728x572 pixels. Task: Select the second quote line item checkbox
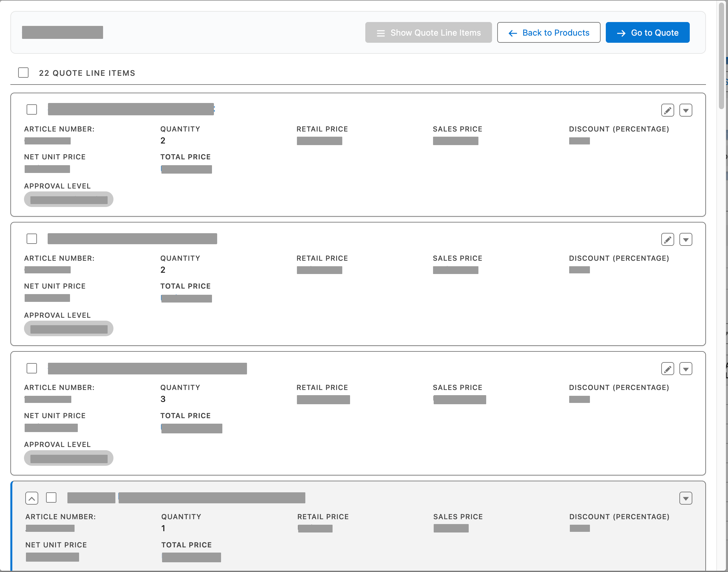click(32, 238)
